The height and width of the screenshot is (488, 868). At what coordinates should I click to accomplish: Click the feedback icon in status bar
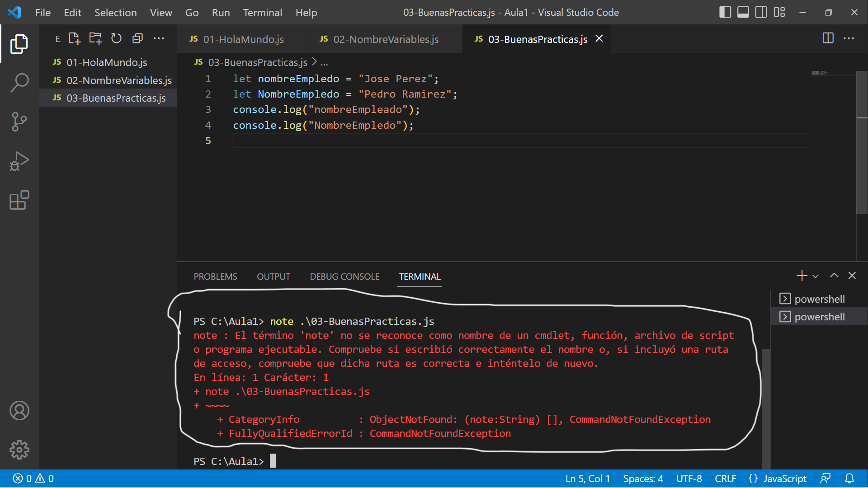click(826, 479)
